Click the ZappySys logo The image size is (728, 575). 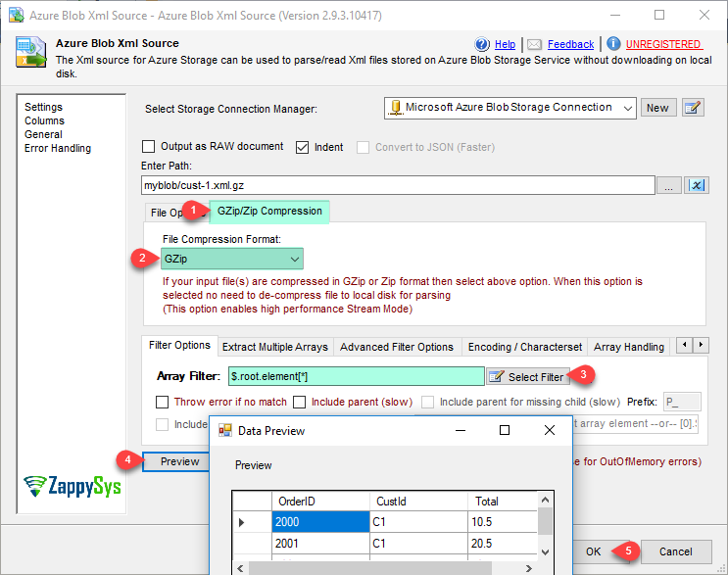(x=73, y=487)
